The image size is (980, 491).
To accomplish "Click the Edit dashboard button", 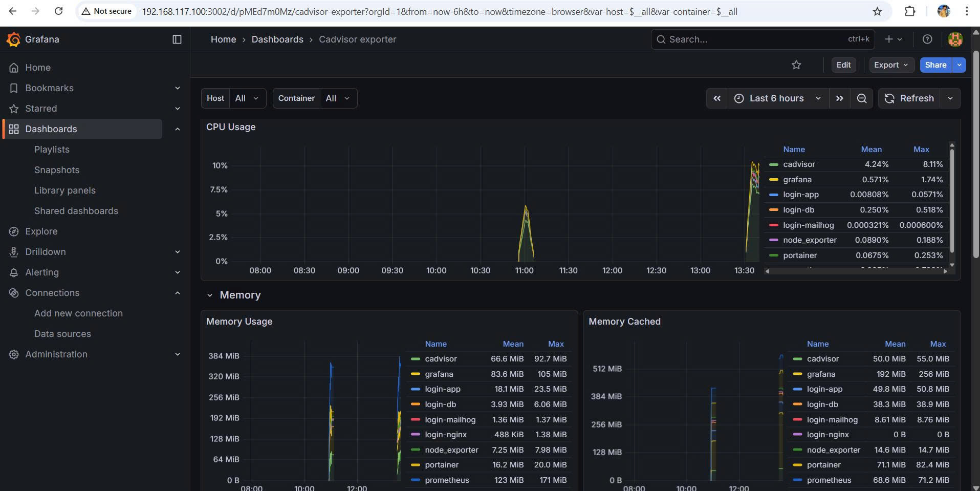I will point(843,65).
